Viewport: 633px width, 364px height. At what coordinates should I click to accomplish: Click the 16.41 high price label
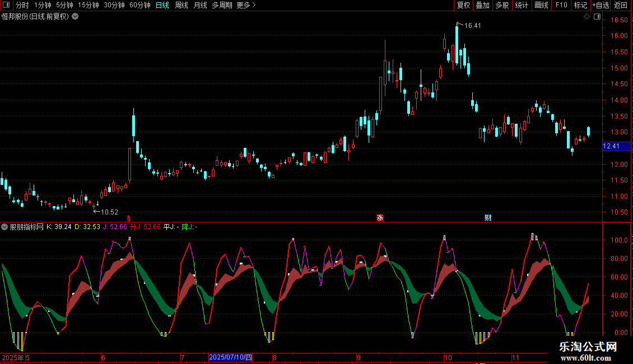tap(473, 26)
